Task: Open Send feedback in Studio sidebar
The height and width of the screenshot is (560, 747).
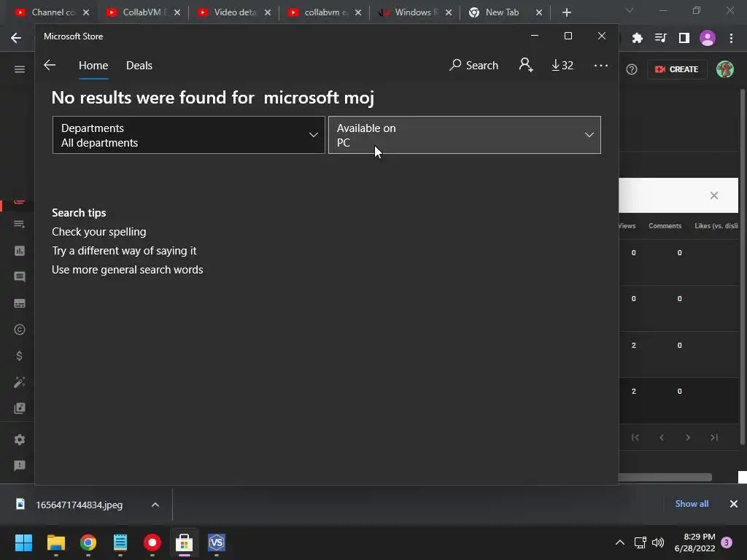Action: (x=20, y=466)
